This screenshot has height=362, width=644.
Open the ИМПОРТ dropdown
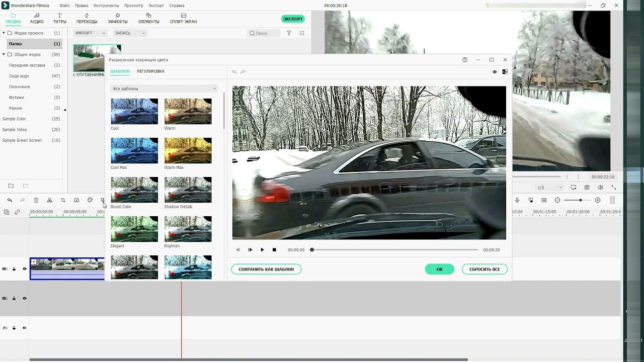point(91,33)
